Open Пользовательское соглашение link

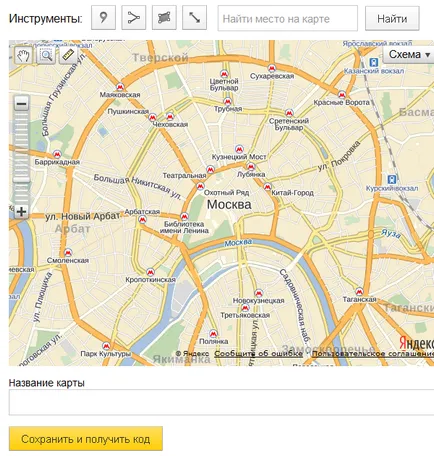373,354
